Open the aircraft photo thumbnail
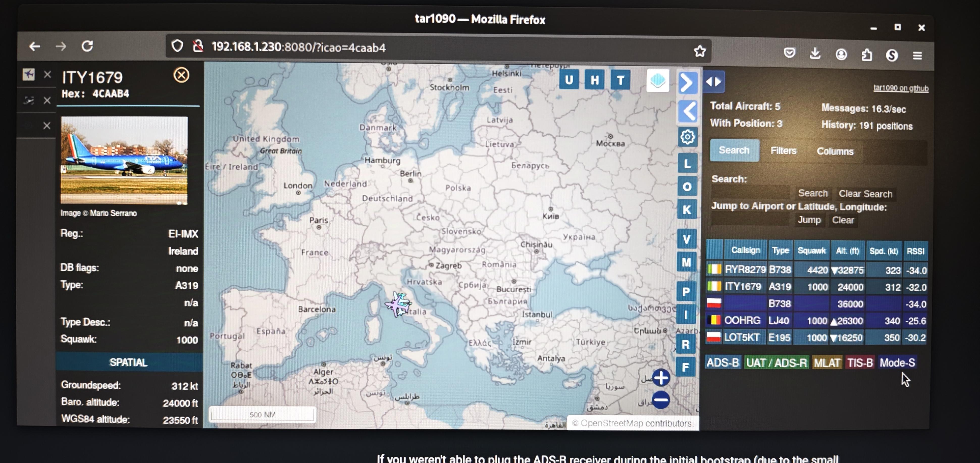980x463 pixels. 124,160
